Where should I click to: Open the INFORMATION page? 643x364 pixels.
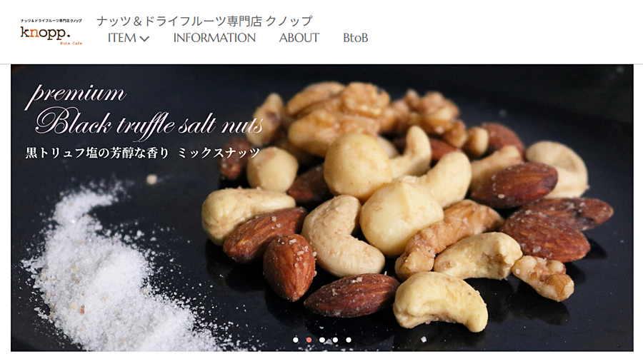point(214,38)
